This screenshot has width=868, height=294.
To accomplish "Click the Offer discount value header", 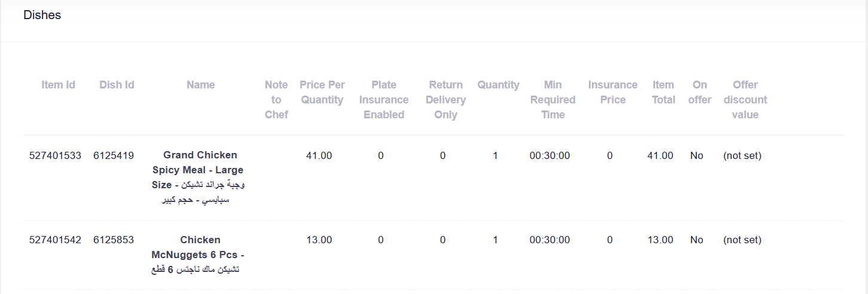I will (745, 100).
